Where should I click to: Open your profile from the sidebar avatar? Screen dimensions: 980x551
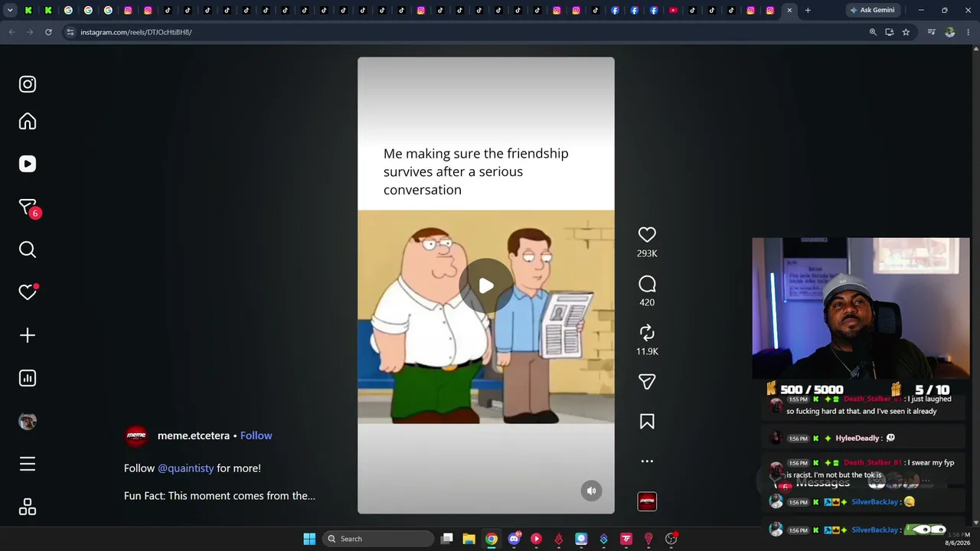tap(28, 422)
